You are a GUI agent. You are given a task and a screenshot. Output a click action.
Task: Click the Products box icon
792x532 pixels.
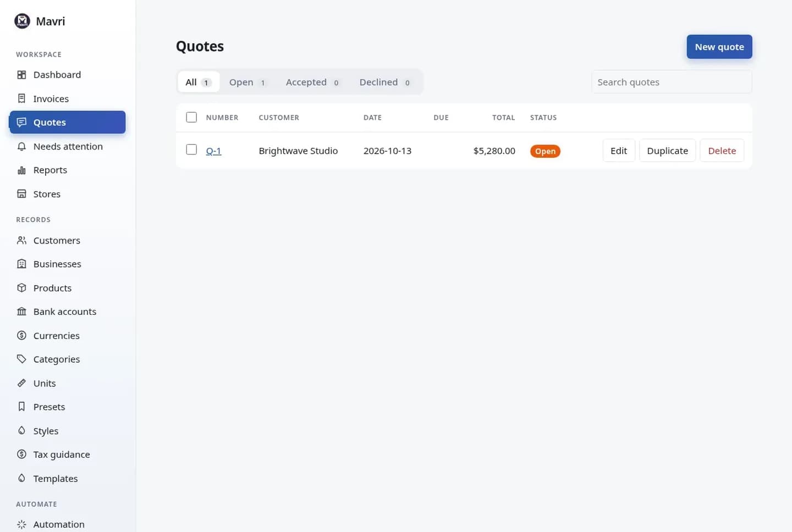point(21,288)
